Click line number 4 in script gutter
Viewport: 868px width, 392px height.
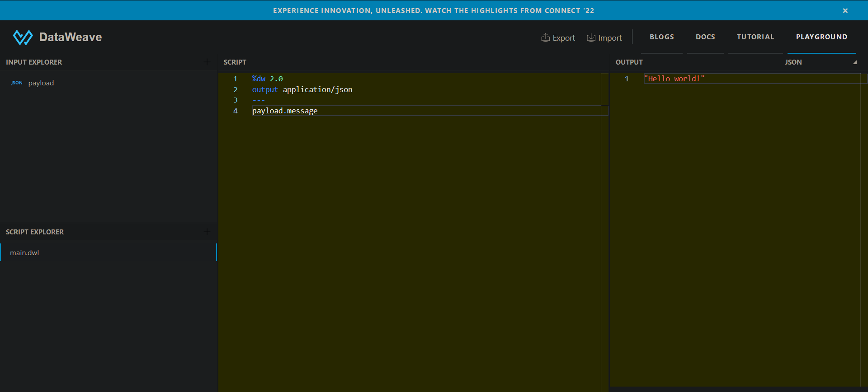(235, 111)
